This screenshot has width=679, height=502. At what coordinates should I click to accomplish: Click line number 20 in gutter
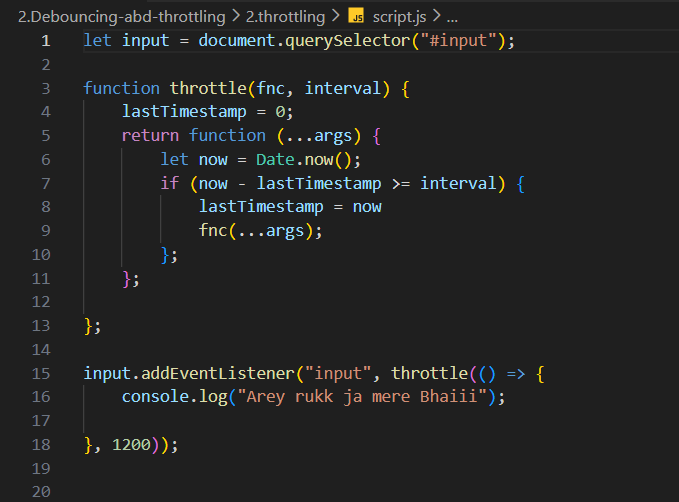coord(41,492)
